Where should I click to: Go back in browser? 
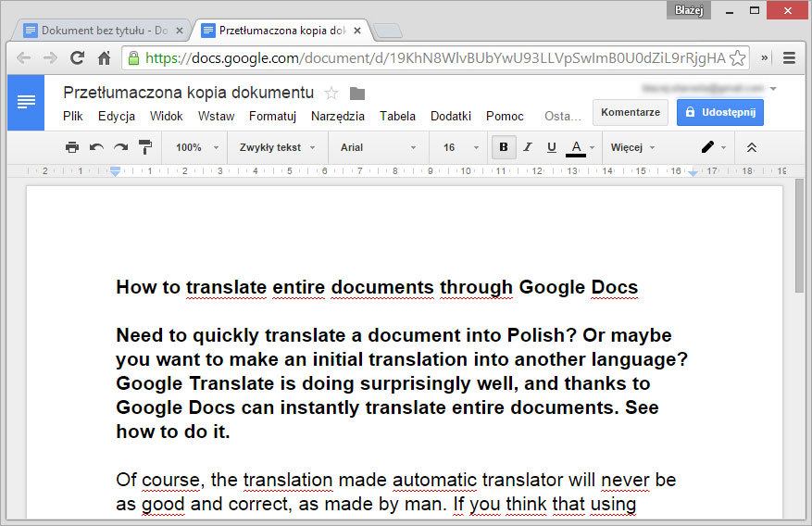[23, 58]
